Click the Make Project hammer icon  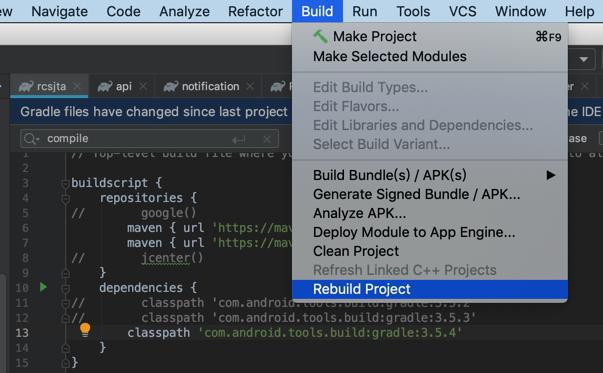click(x=320, y=37)
